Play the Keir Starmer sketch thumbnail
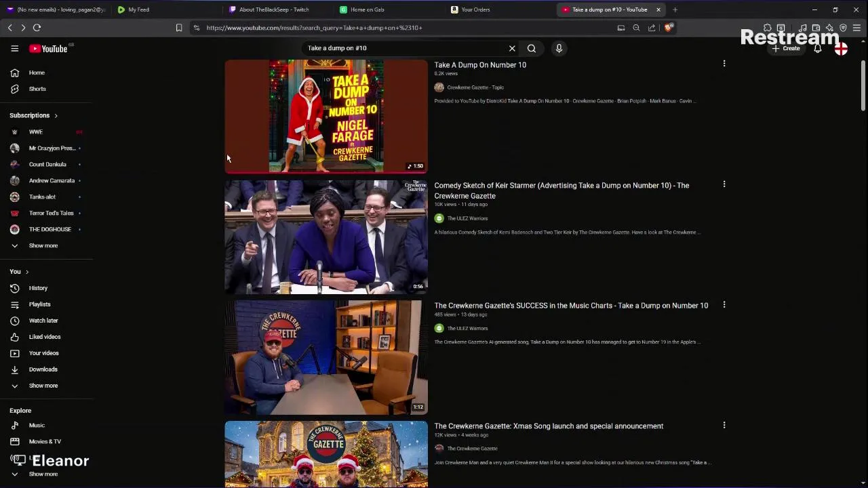Screen dimensions: 868x488 click(x=326, y=237)
